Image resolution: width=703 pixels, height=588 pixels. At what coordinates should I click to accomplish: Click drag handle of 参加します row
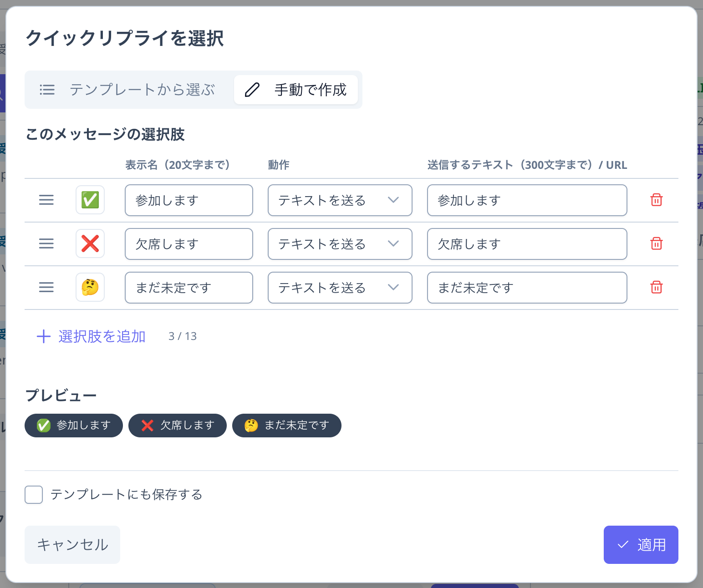pyautogui.click(x=46, y=200)
